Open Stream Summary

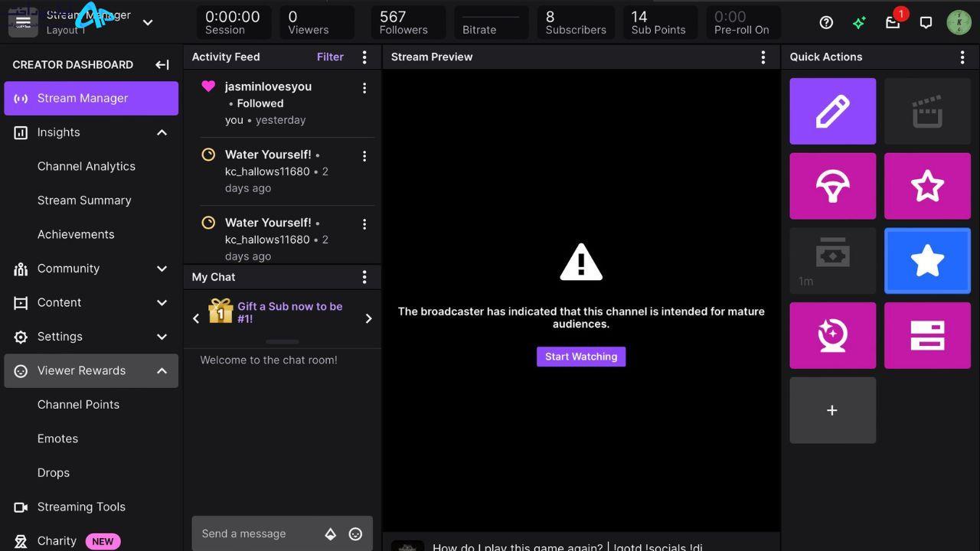click(x=84, y=201)
